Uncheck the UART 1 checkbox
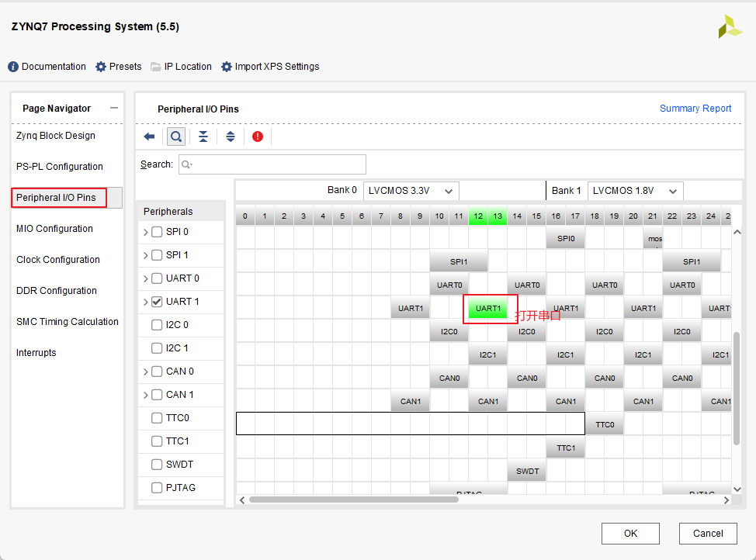Image resolution: width=756 pixels, height=560 pixels. (x=157, y=302)
